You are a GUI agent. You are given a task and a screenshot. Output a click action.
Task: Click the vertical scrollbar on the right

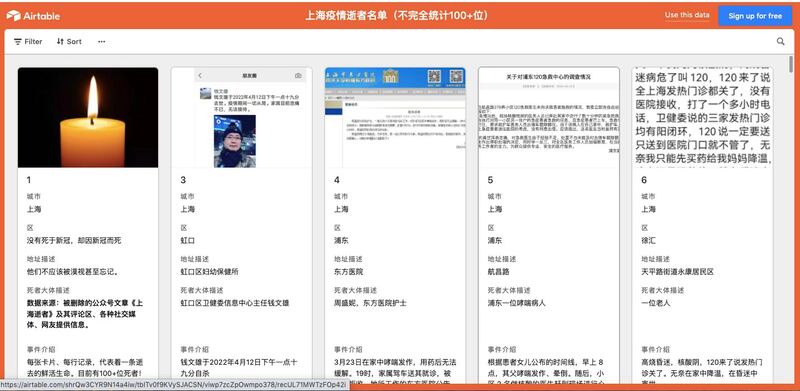791,64
